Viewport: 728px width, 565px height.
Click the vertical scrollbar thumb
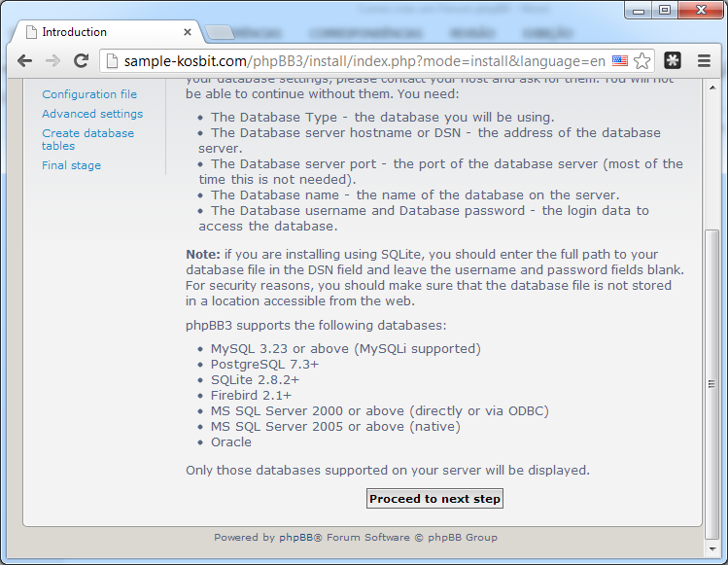(x=711, y=384)
